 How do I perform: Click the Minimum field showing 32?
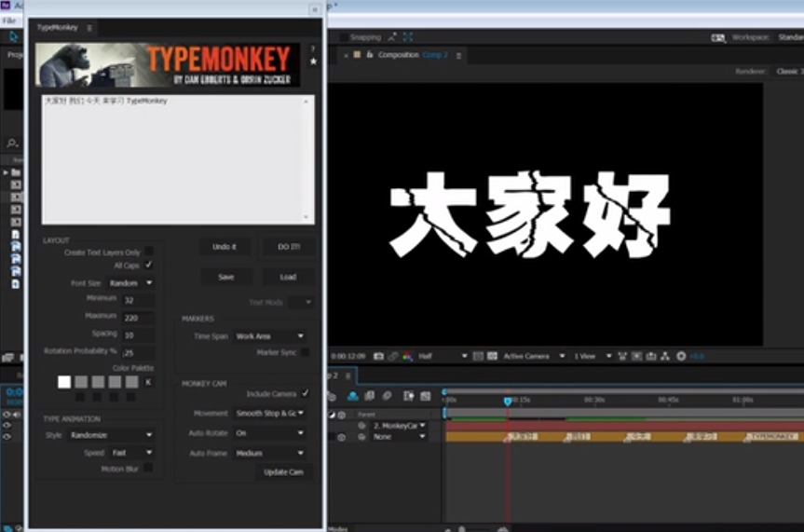(x=138, y=300)
